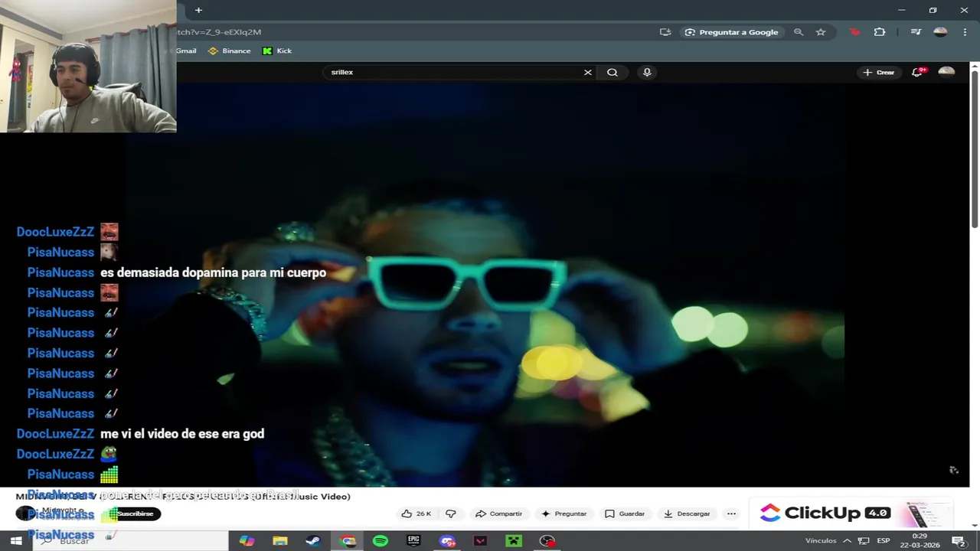
Task: Open the more actions ellipsis below video
Action: 731,514
